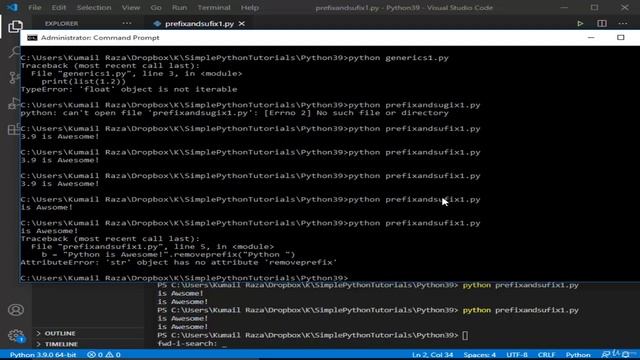This screenshot has height=360, width=640.
Task: Click the Command Prompt title bar text
Action: (100, 38)
